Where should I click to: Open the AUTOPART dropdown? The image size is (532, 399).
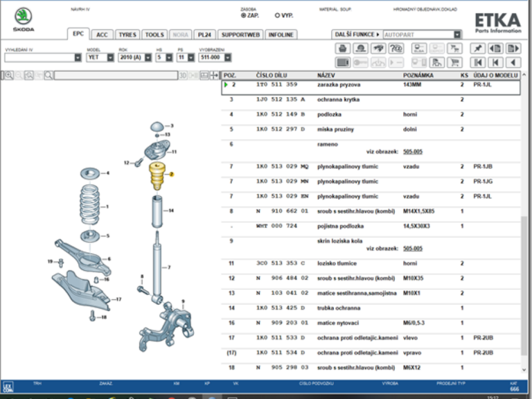point(457,34)
